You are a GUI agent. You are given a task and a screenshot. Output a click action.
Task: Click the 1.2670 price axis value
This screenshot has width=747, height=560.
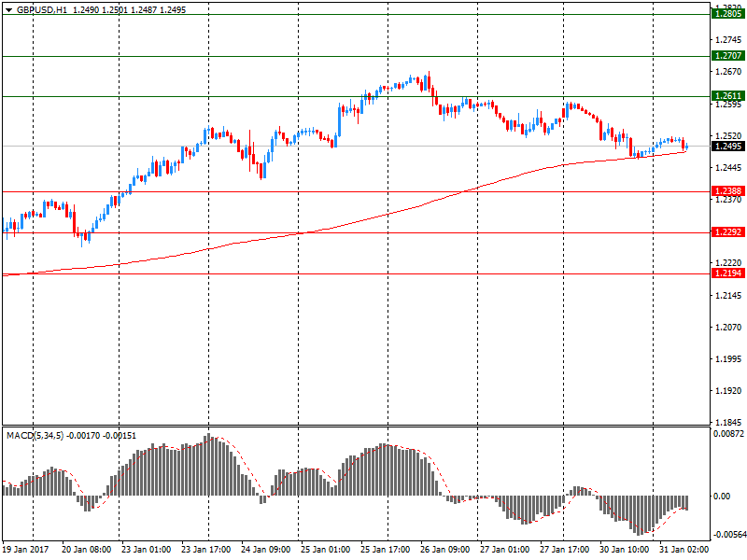(x=728, y=72)
